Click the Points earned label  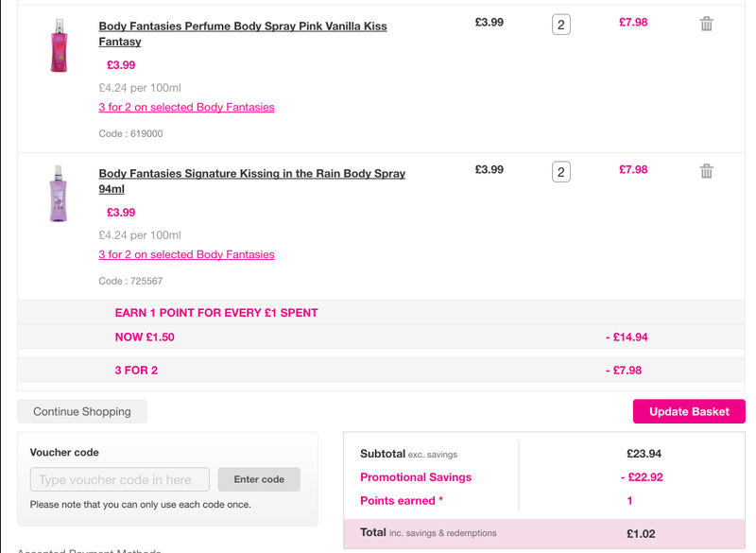pos(401,501)
